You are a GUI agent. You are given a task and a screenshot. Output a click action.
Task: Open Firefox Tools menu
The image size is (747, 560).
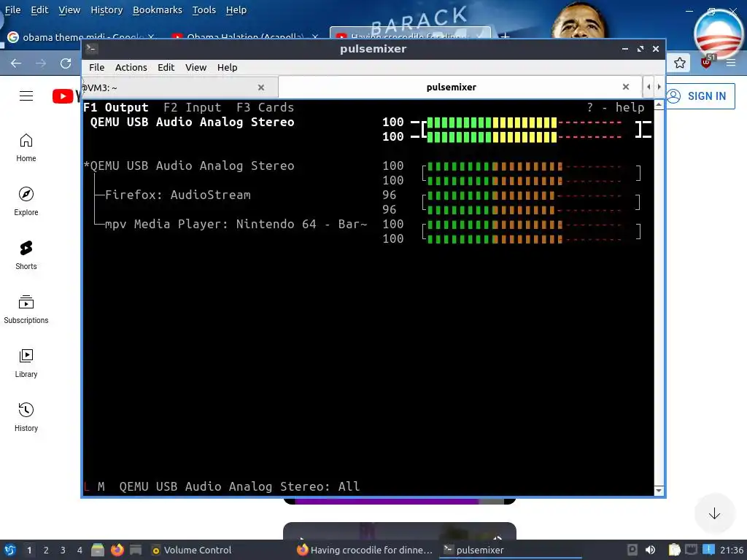[204, 10]
